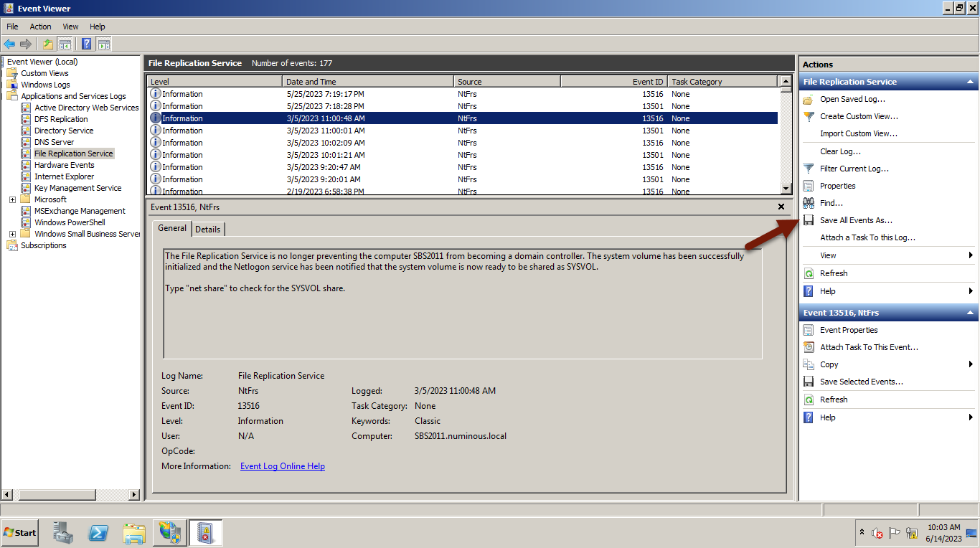Click the Find binoculars icon
The height and width of the screenshot is (548, 980).
809,203
